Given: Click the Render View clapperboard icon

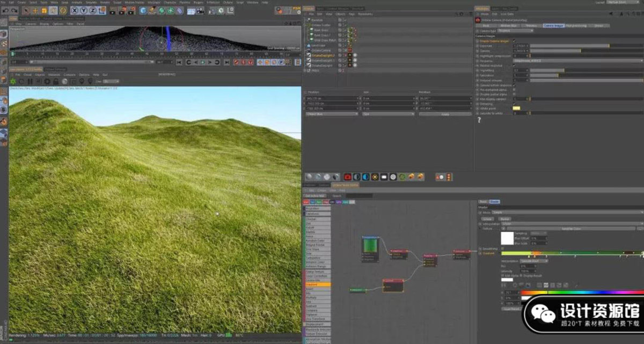Looking at the screenshot, I should coord(114,10).
